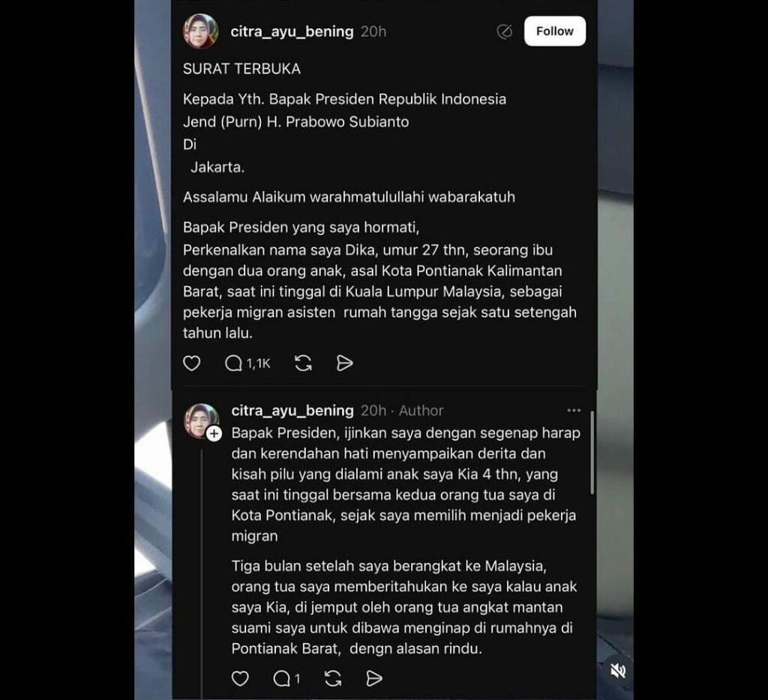Like the SURAT TERBUKA post
The width and height of the screenshot is (768, 700).
[191, 363]
